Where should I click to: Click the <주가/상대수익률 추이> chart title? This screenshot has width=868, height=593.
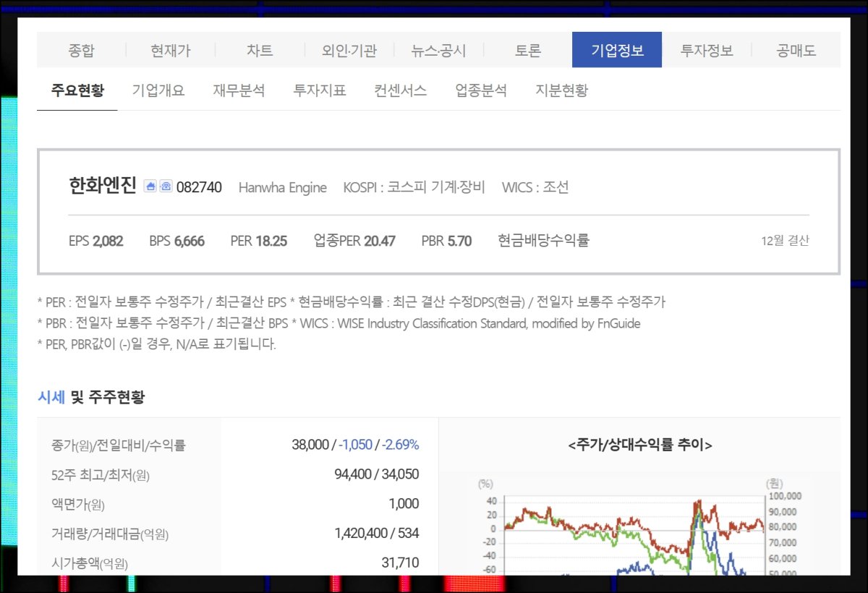point(640,445)
